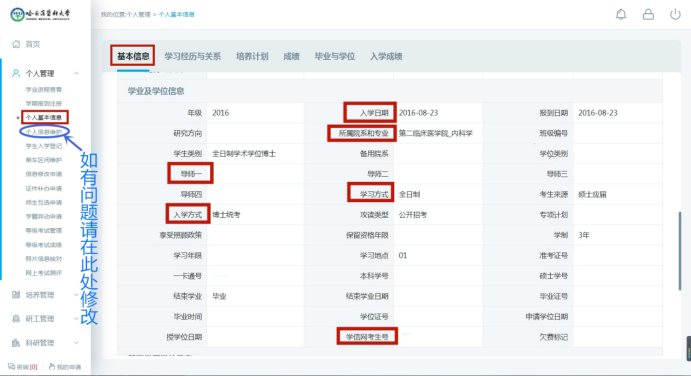Click the vertical scrollbar on the right
Screen dimensions: 691x376
680,250
